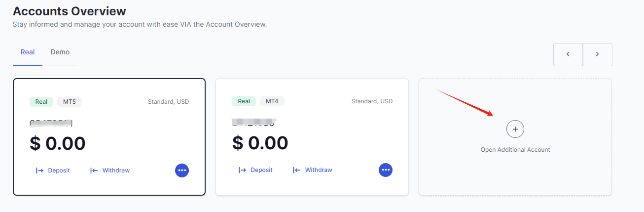644x212 pixels.
Task: Click Withdraw link on MT5 account
Action: tap(116, 170)
